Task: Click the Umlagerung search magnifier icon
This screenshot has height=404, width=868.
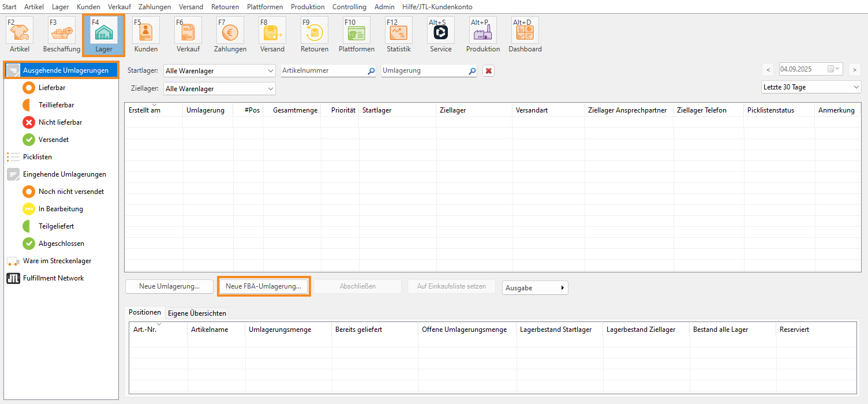Action: tap(472, 71)
